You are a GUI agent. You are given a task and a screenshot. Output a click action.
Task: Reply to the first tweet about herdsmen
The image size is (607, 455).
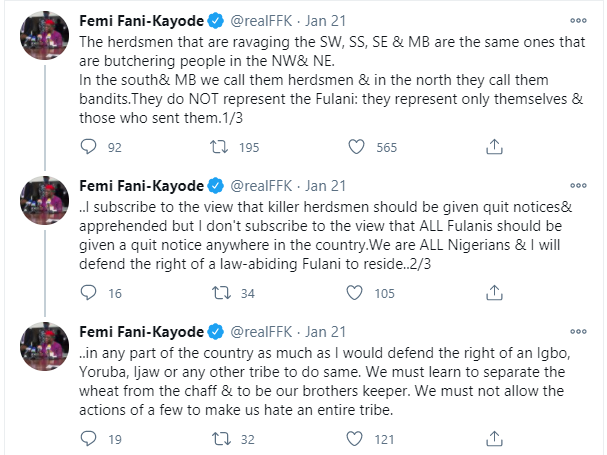pos(88,148)
